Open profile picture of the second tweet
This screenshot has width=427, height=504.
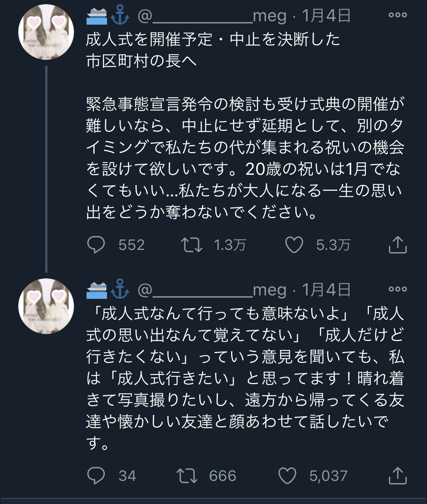[x=46, y=306]
